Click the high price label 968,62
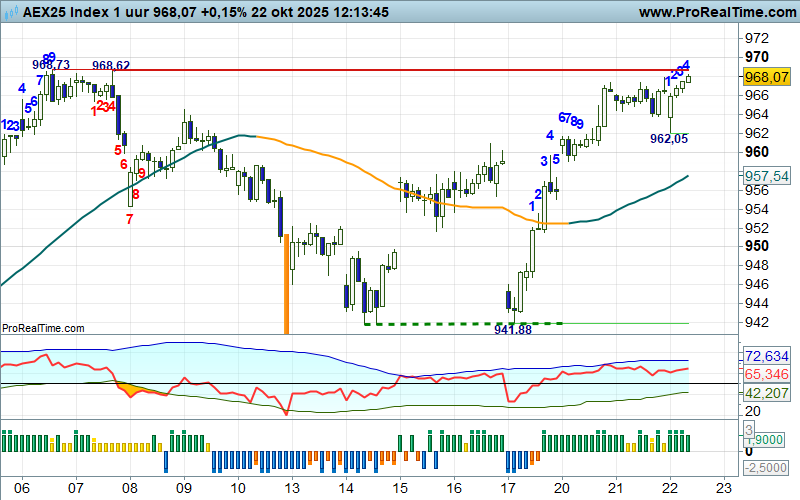Image resolution: width=800 pixels, height=500 pixels. (111, 65)
